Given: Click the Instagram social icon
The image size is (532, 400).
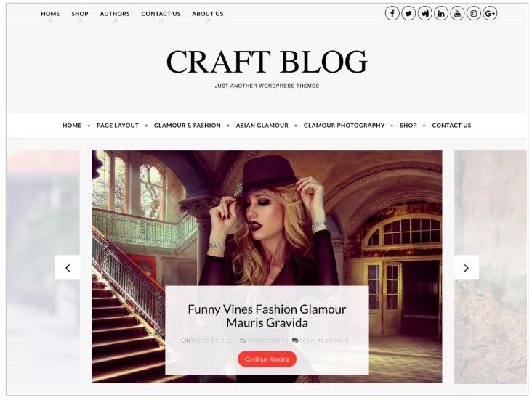Looking at the screenshot, I should tap(474, 14).
